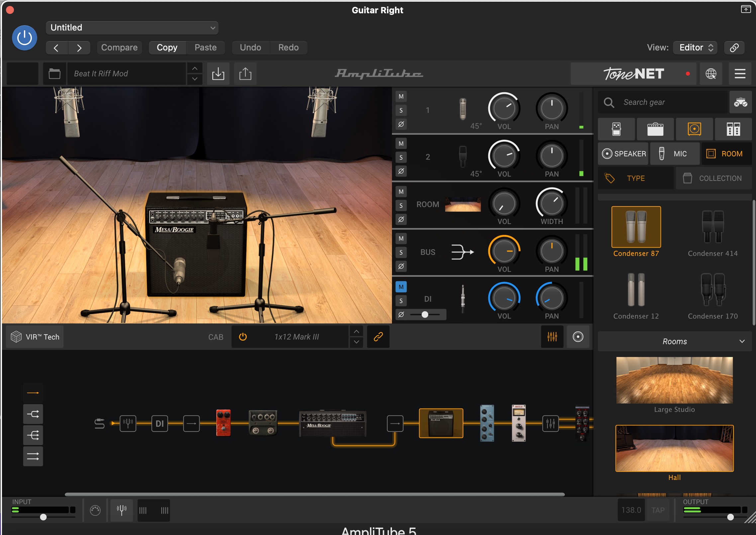Step to the previous preset with up arrow
Image resolution: width=756 pixels, height=535 pixels.
click(195, 68)
